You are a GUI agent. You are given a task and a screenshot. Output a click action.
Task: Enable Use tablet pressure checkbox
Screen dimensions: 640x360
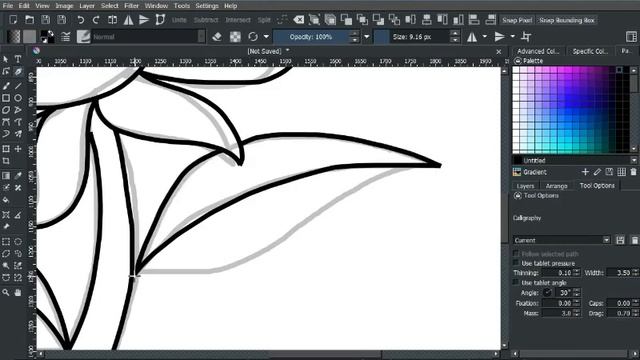(x=516, y=263)
